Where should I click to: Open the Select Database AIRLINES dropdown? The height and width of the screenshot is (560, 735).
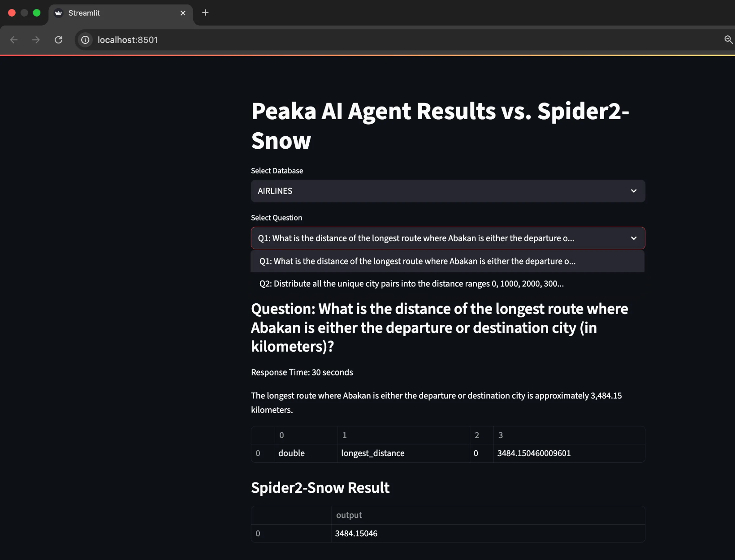tap(448, 191)
